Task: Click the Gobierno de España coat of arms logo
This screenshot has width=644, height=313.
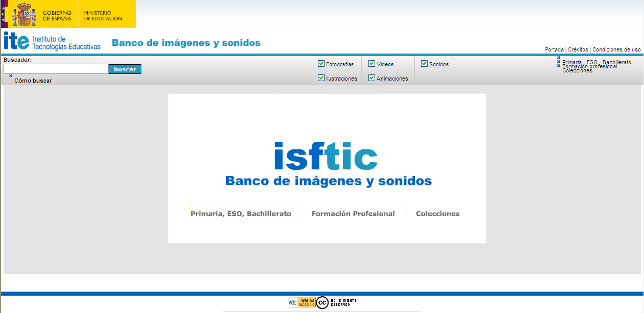Action: coord(24,14)
